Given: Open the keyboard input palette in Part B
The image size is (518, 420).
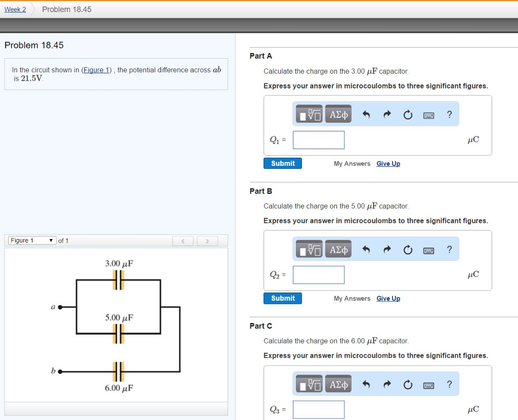Looking at the screenshot, I should 428,249.
